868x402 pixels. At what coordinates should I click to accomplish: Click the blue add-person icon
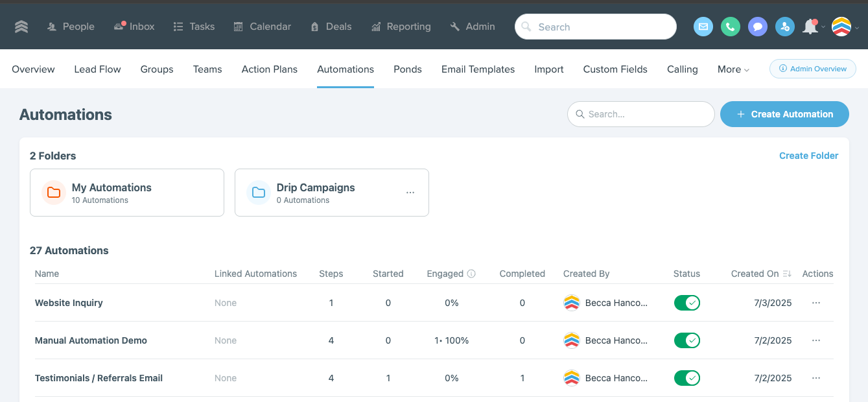(x=785, y=27)
